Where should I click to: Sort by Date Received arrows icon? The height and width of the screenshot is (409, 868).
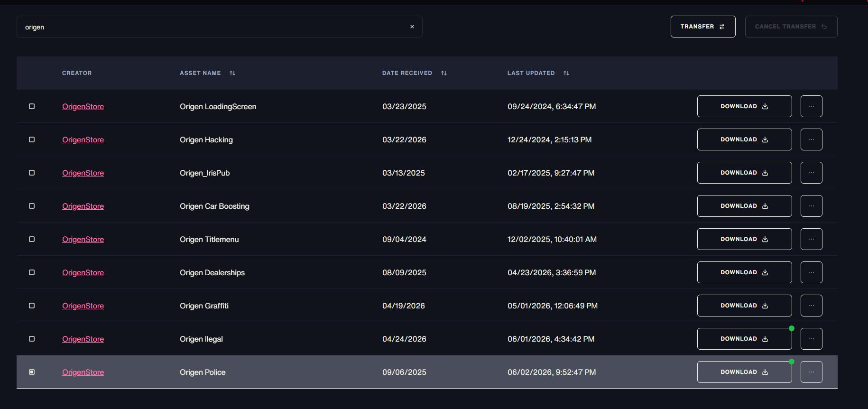tap(444, 73)
